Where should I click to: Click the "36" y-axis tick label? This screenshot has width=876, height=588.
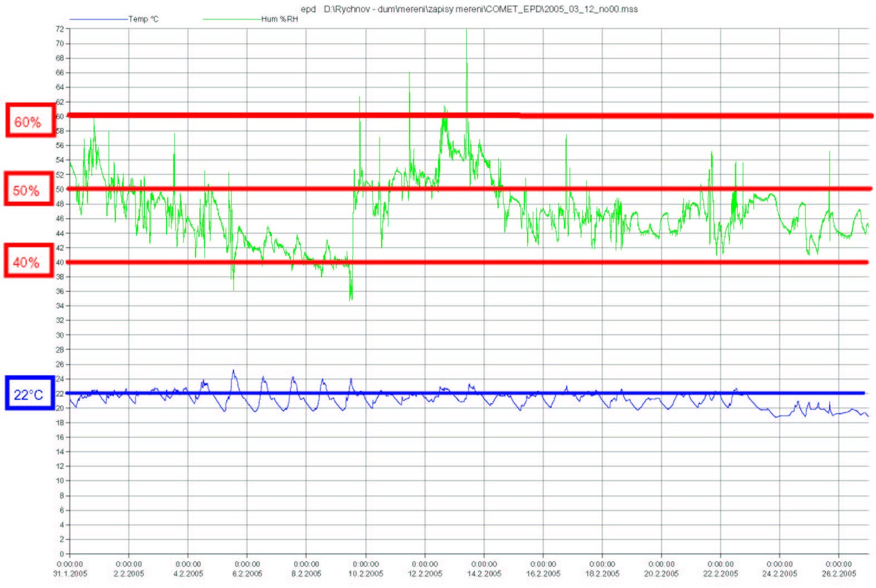pos(60,291)
